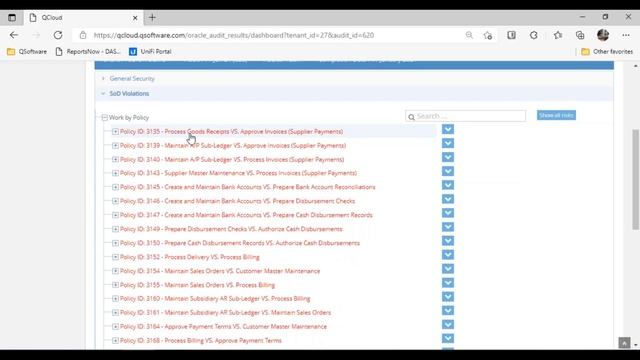Expand Policy ID 3145 tree node

point(115,187)
